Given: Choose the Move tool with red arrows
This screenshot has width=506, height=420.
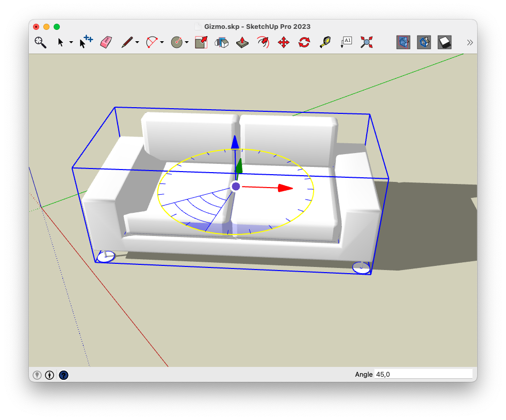Looking at the screenshot, I should (x=284, y=42).
